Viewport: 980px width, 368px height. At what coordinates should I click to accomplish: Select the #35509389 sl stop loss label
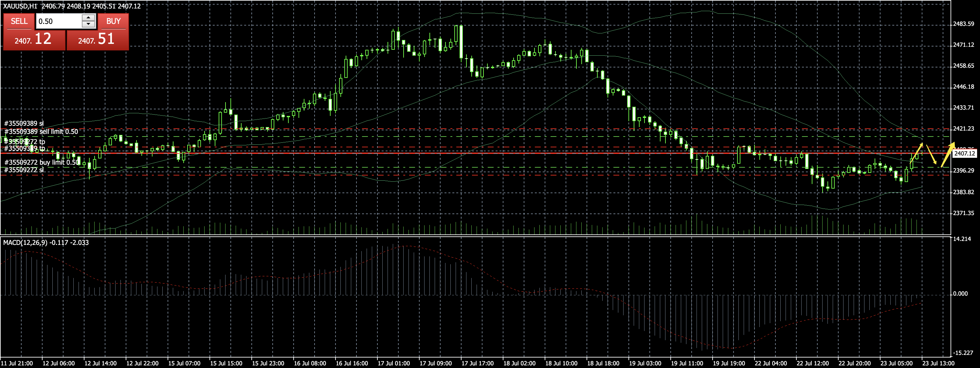click(x=24, y=123)
